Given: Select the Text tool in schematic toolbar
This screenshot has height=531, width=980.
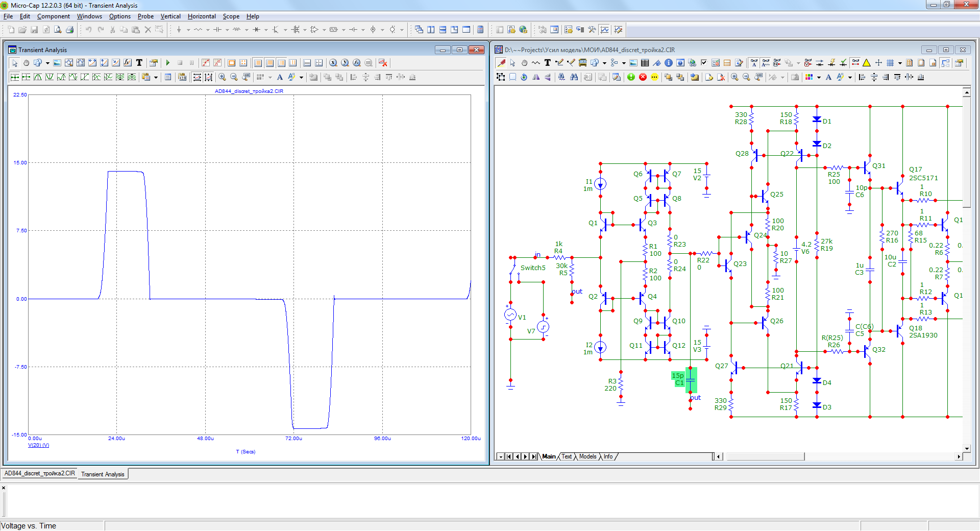Looking at the screenshot, I should pyautogui.click(x=547, y=63).
